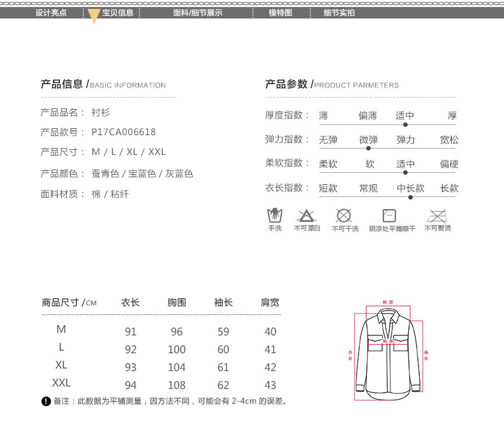Click the 软 softness label
Screen dimensions: 504x424
pyautogui.click(x=370, y=164)
